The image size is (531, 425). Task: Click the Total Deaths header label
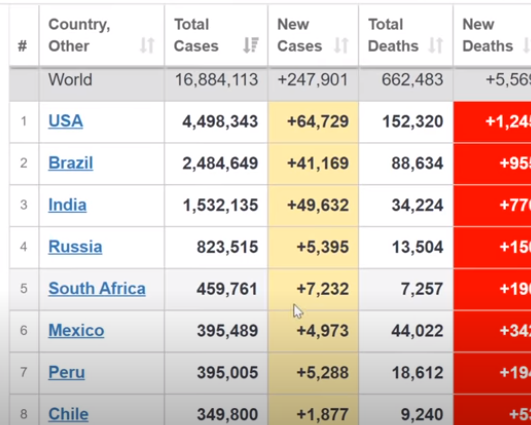(393, 35)
